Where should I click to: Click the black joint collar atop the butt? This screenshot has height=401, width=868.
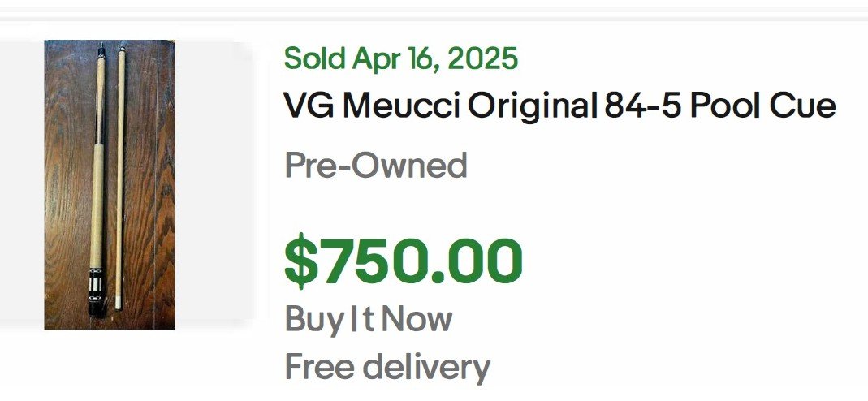coord(101,50)
